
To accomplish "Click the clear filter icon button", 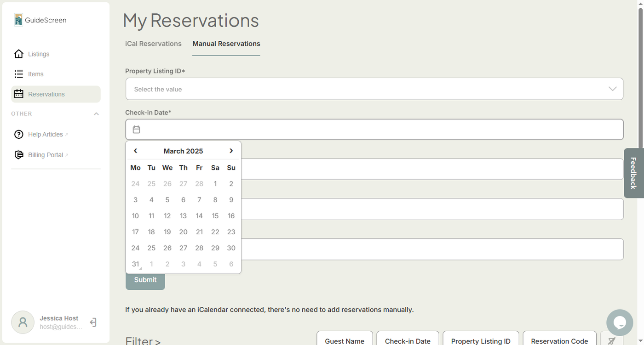I will click(x=611, y=341).
